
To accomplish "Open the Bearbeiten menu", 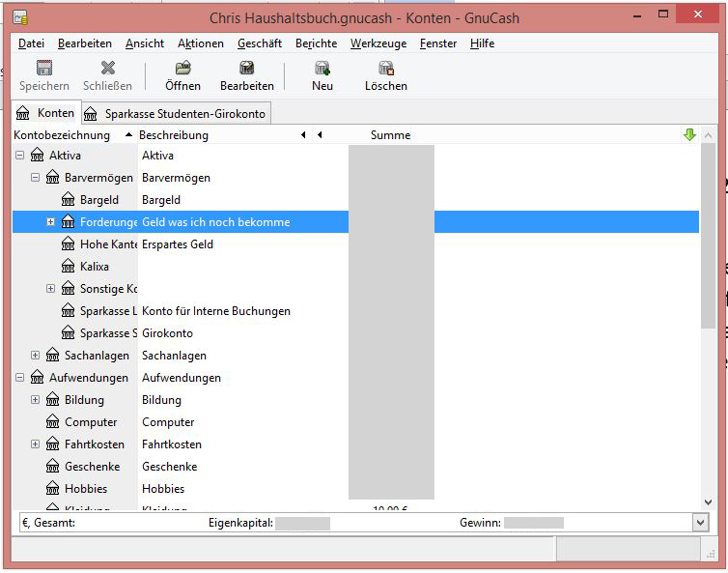I will 85,43.
